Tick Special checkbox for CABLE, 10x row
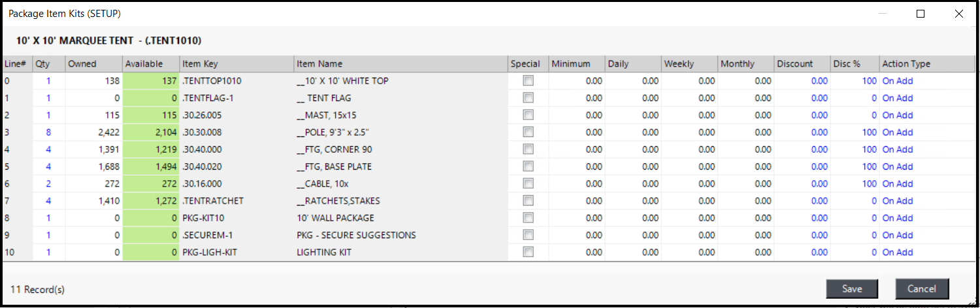Viewport: 980px width, 308px height. [528, 183]
